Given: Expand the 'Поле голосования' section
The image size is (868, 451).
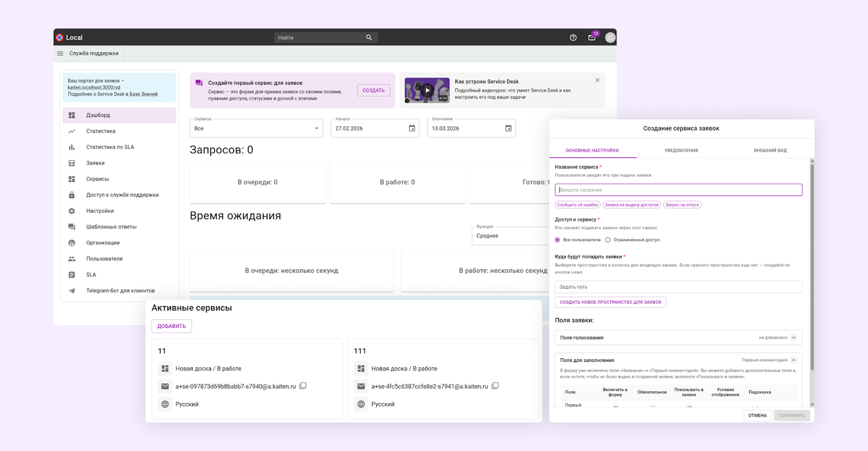Looking at the screenshot, I should tap(794, 338).
